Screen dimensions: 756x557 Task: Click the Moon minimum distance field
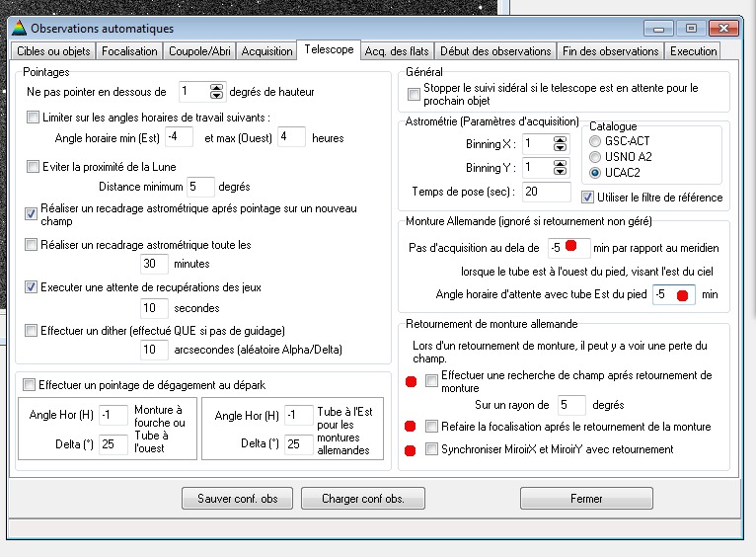click(x=200, y=187)
